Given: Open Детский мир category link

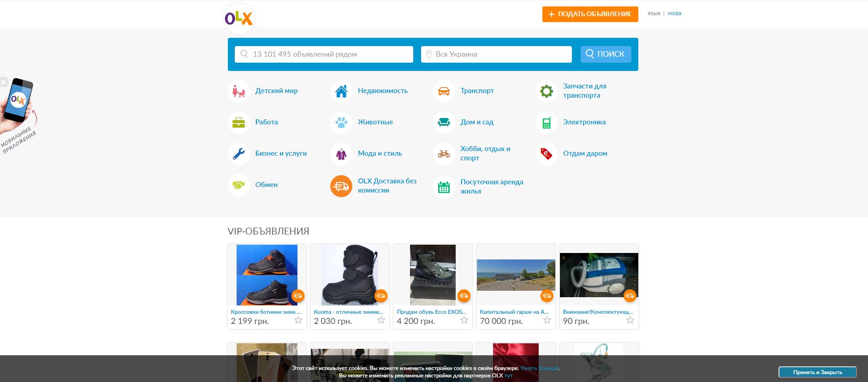Looking at the screenshot, I should click(277, 91).
